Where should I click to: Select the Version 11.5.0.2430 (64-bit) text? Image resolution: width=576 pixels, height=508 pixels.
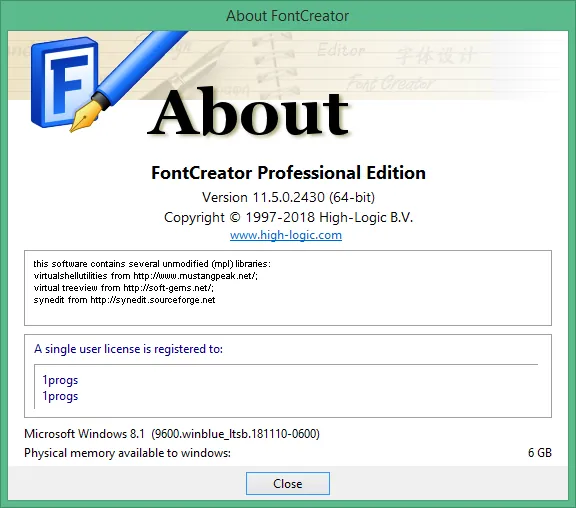288,197
